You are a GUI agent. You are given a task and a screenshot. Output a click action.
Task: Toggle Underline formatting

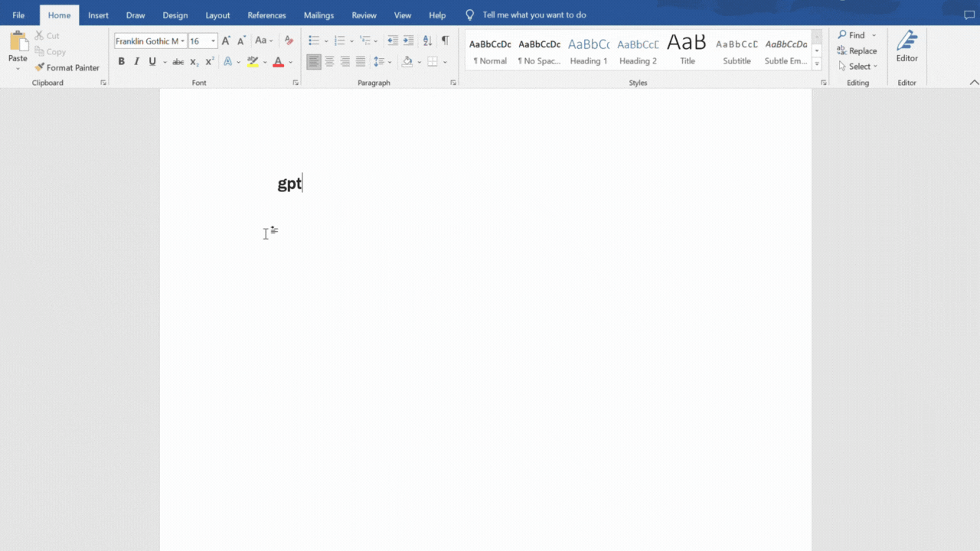point(152,62)
